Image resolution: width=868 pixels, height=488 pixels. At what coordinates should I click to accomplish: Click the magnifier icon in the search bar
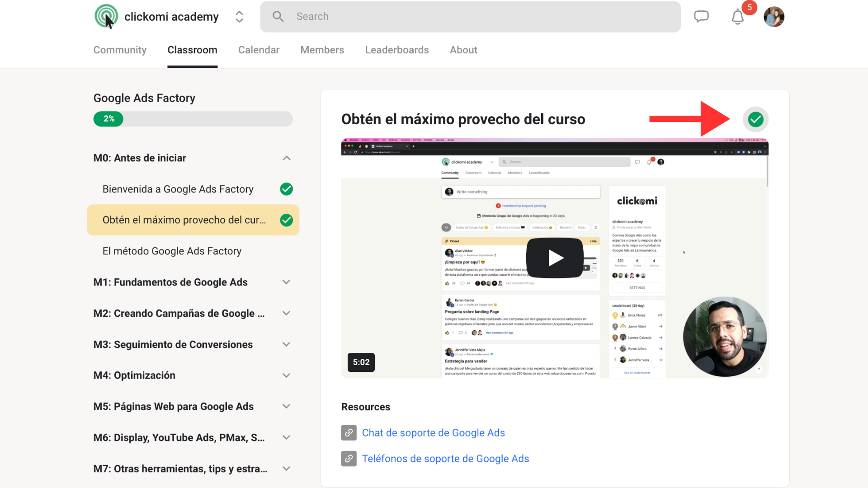coord(278,17)
